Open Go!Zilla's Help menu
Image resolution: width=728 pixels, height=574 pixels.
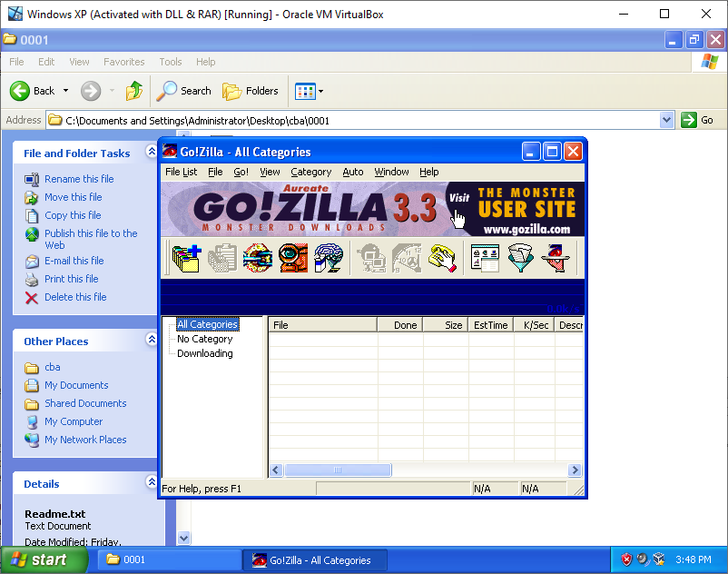tap(429, 172)
